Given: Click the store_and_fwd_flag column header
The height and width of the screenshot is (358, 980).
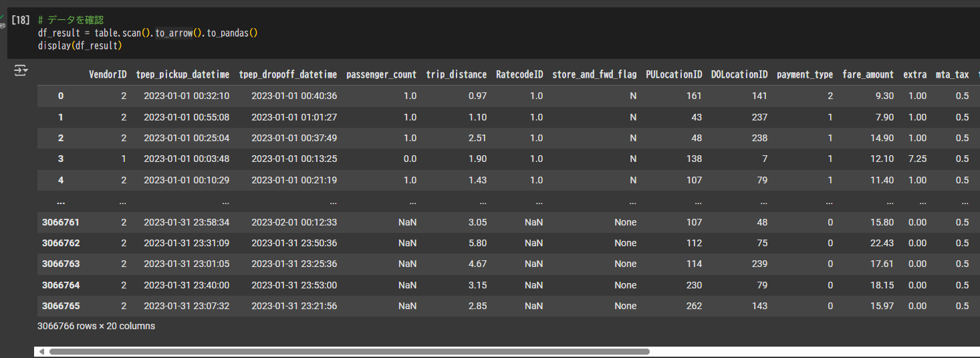Looking at the screenshot, I should coord(594,75).
